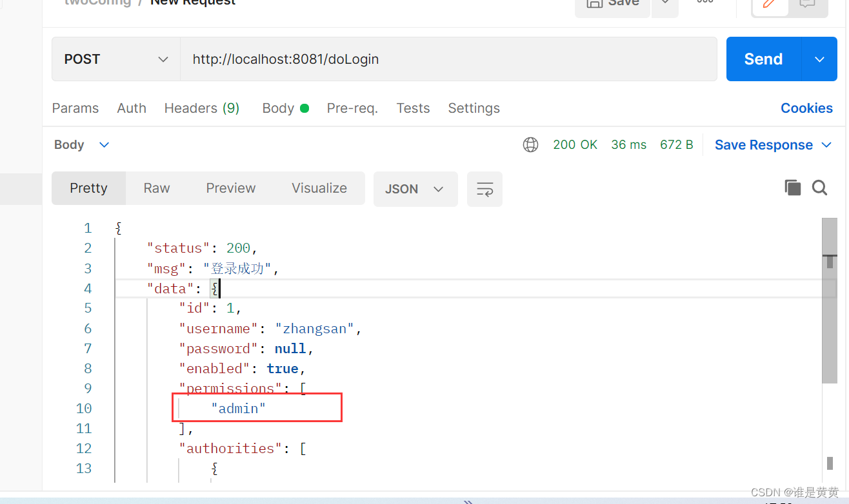Click the Save button
The height and width of the screenshot is (504, 849).
613,5
